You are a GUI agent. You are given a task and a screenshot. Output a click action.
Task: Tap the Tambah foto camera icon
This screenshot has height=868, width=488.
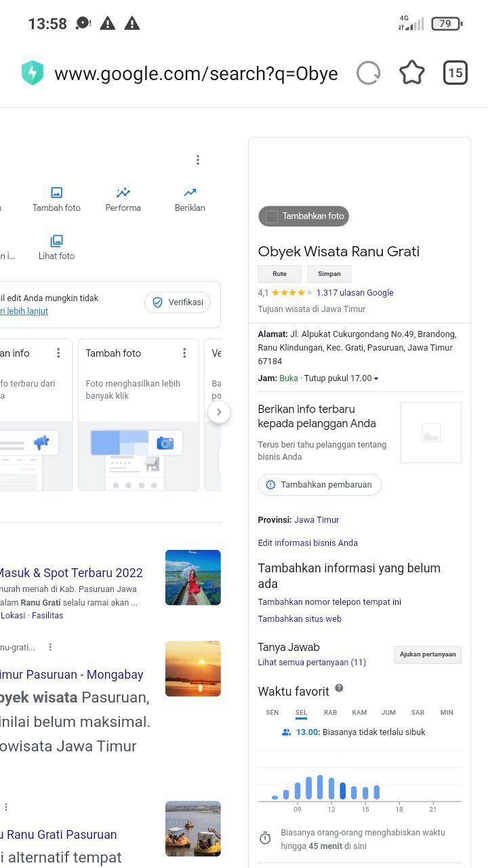(57, 193)
